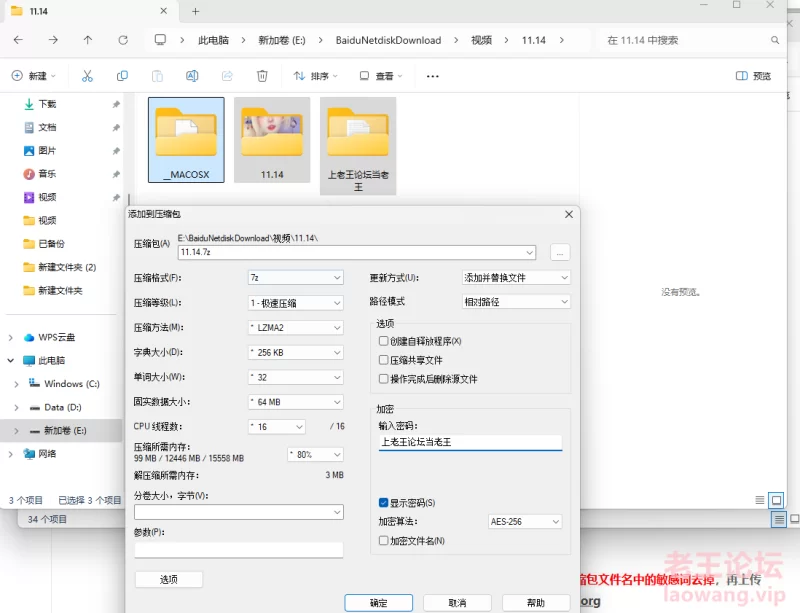Click the search magnifier icon
This screenshot has height=613, width=800.
pos(775,40)
